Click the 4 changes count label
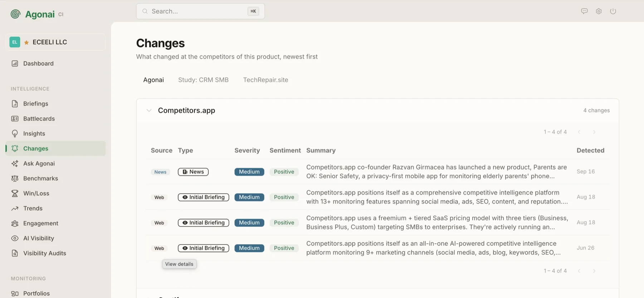The height and width of the screenshot is (298, 644). tap(596, 110)
